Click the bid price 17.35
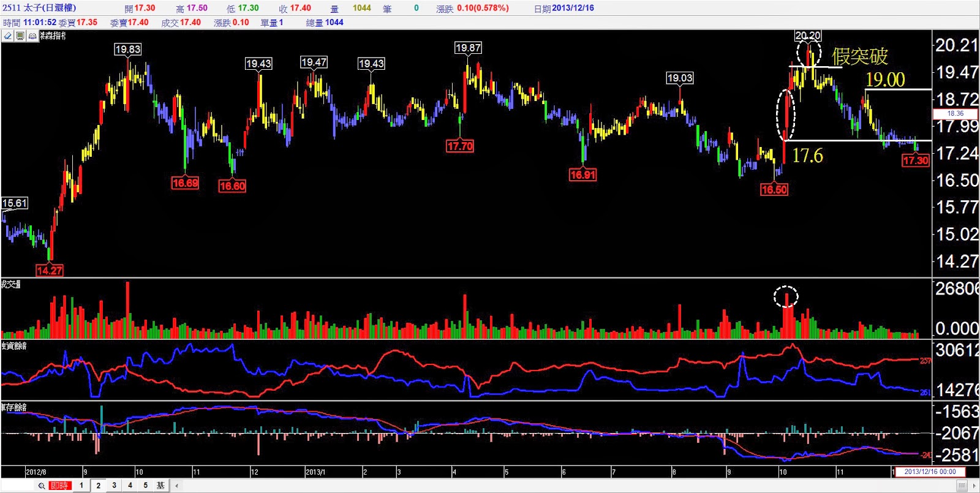Viewport: 980px width, 493px height. point(87,22)
